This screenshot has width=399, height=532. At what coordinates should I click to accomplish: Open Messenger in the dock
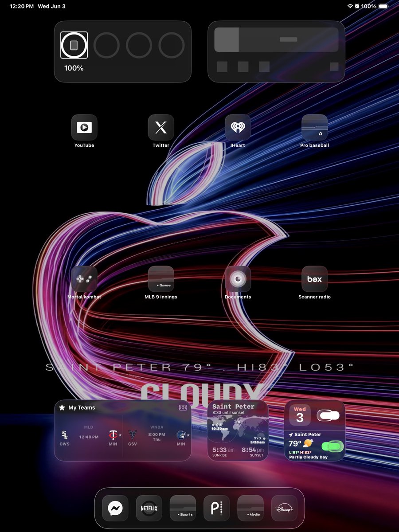115,509
